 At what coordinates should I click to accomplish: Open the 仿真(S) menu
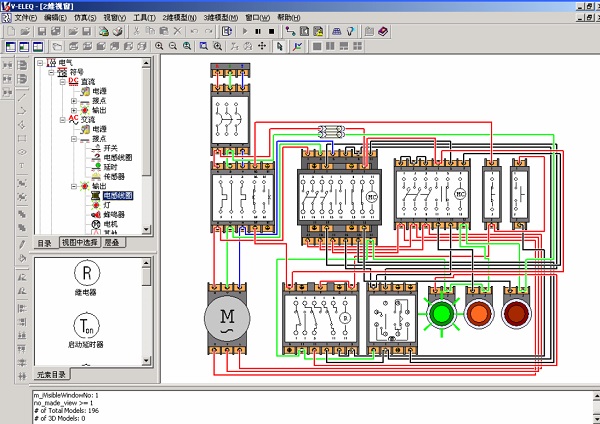[x=82, y=18]
